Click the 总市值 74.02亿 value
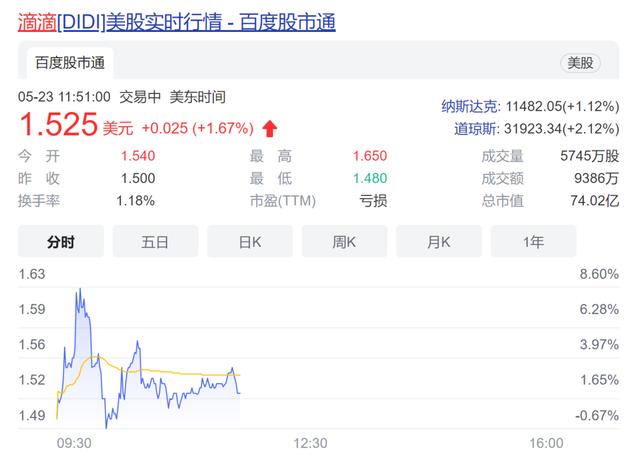The height and width of the screenshot is (457, 640). click(593, 200)
